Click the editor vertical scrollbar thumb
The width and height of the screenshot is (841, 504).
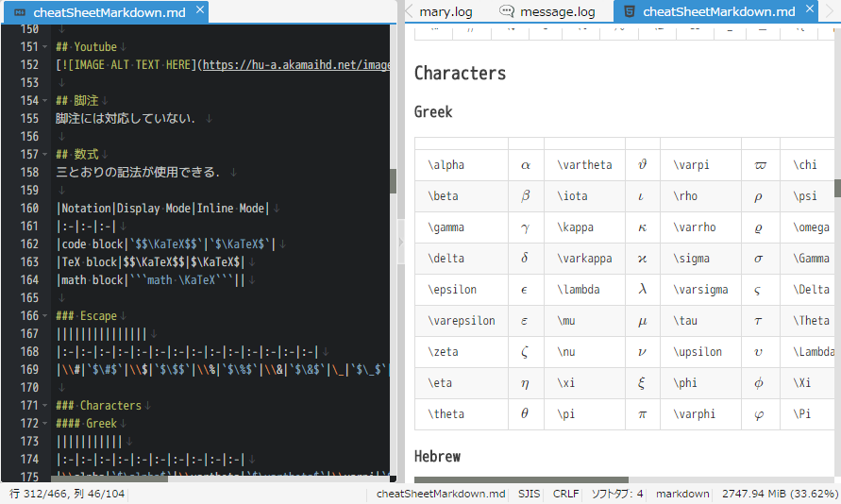tap(394, 181)
